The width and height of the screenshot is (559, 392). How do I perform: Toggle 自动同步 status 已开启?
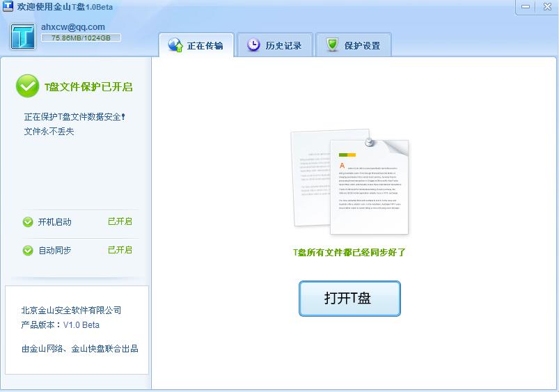pos(120,250)
